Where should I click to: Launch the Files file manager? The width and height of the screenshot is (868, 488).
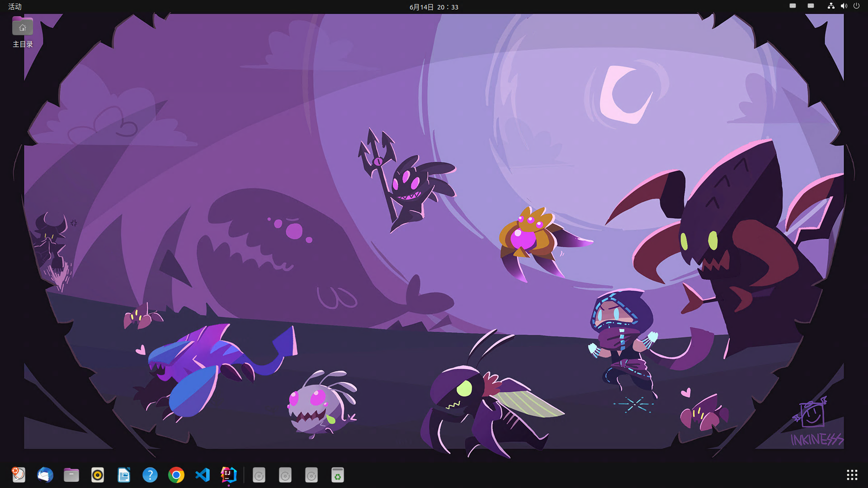click(x=71, y=475)
